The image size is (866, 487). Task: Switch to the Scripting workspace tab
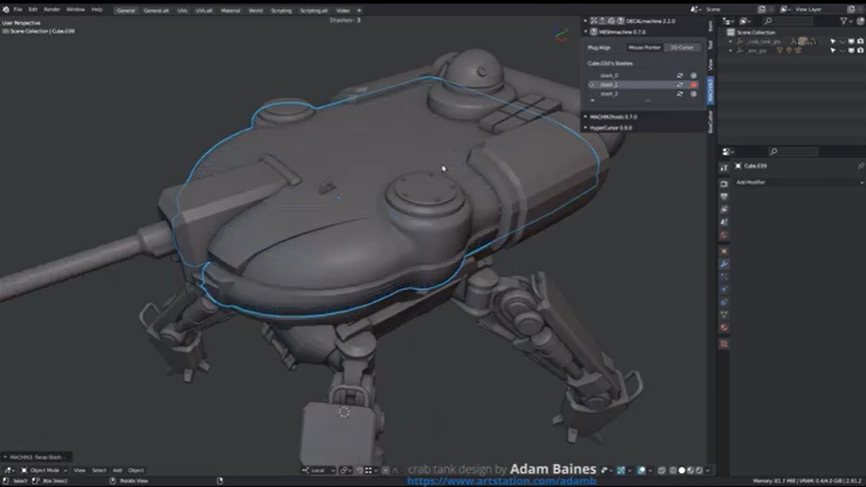coord(281,10)
